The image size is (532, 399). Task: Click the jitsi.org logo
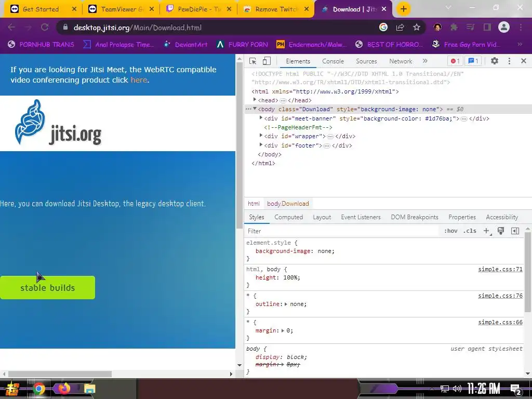click(x=58, y=123)
